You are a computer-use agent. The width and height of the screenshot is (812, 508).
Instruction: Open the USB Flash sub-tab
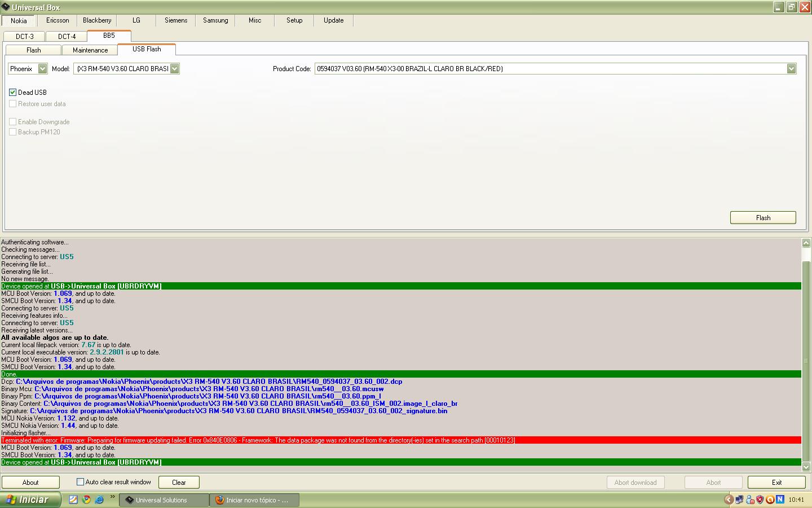tap(147, 49)
